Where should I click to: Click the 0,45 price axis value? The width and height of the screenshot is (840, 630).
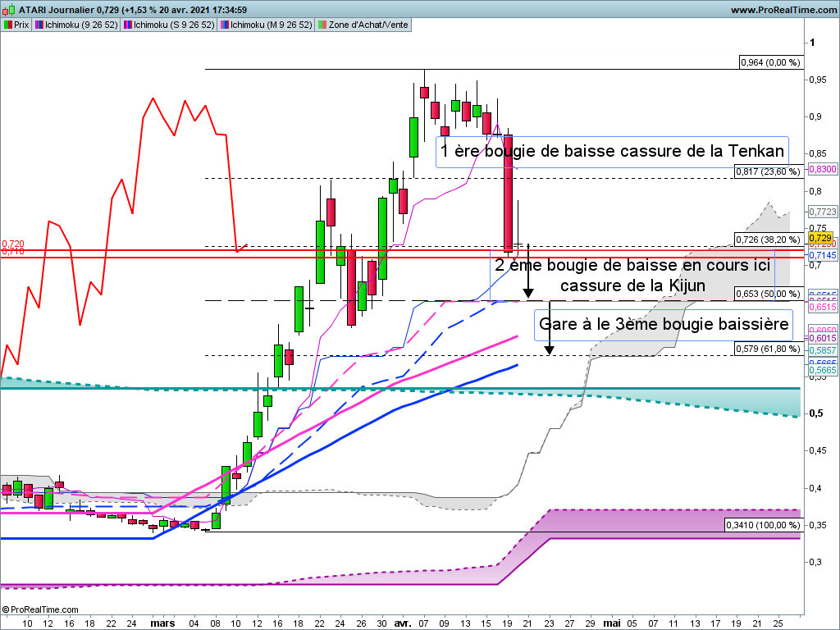818,450
